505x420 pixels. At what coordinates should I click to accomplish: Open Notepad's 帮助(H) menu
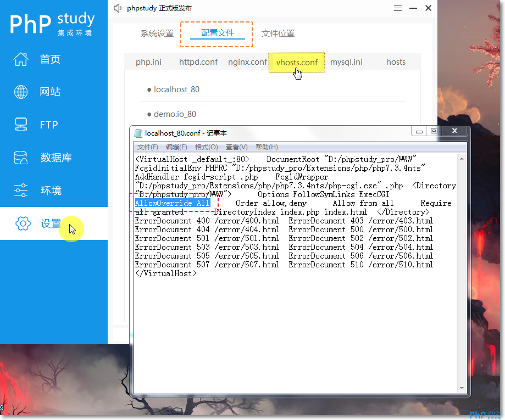(x=267, y=147)
